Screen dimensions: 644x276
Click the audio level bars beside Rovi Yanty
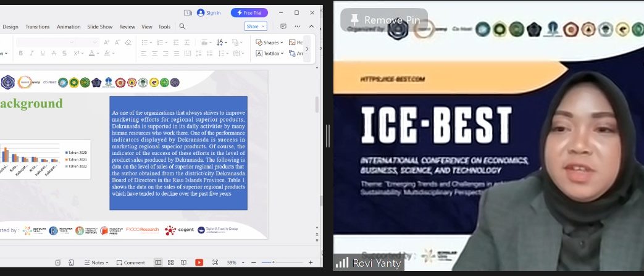[x=341, y=263]
